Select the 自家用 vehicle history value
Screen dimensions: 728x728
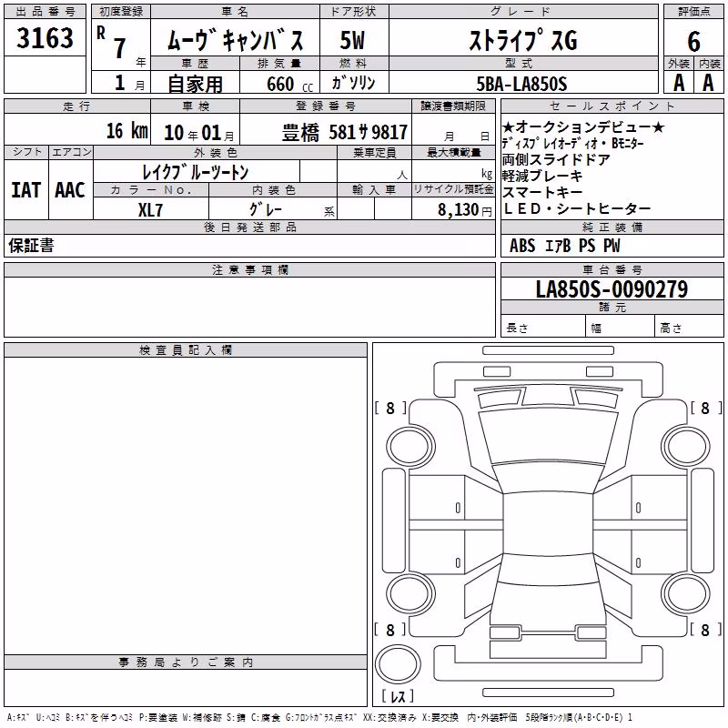195,84
